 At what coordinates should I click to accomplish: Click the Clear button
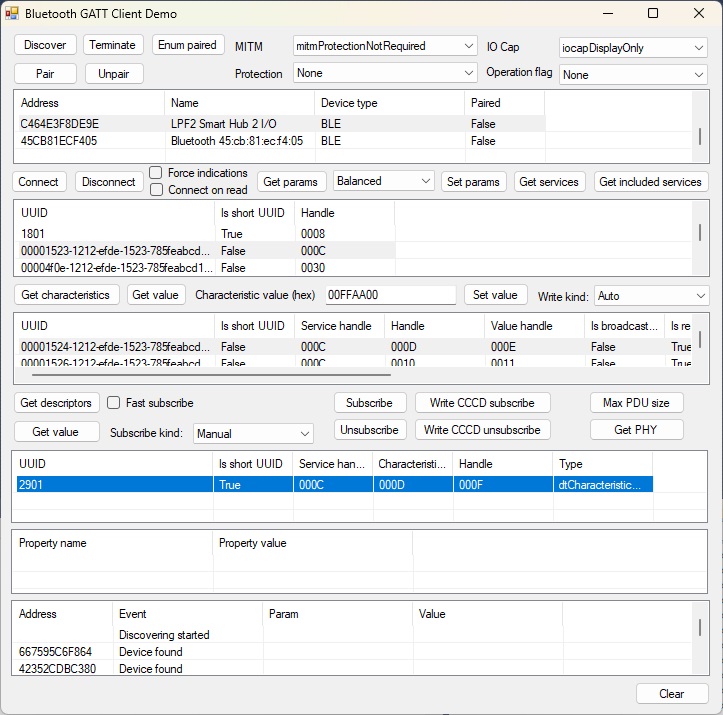pyautogui.click(x=671, y=694)
